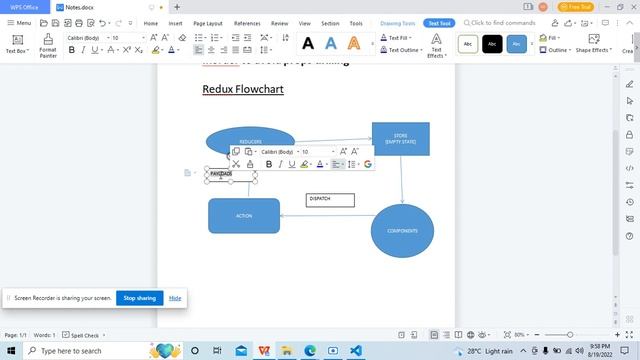Open the help icon in right sidebar

pyautogui.click(x=629, y=236)
